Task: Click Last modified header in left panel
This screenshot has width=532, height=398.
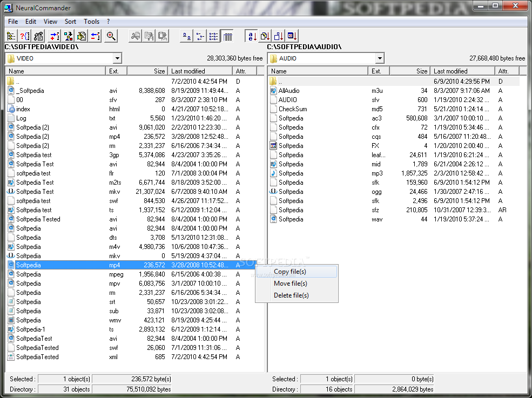Action: coord(200,71)
